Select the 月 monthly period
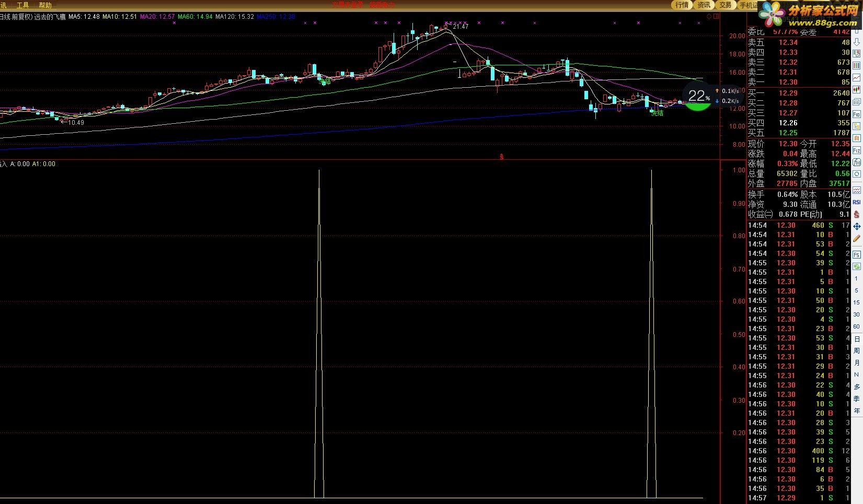 pyautogui.click(x=857, y=363)
